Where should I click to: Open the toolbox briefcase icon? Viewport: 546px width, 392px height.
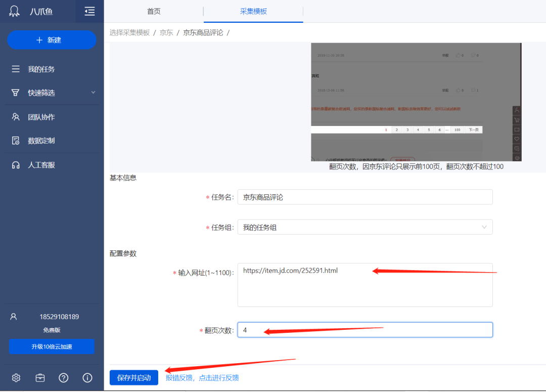point(40,378)
